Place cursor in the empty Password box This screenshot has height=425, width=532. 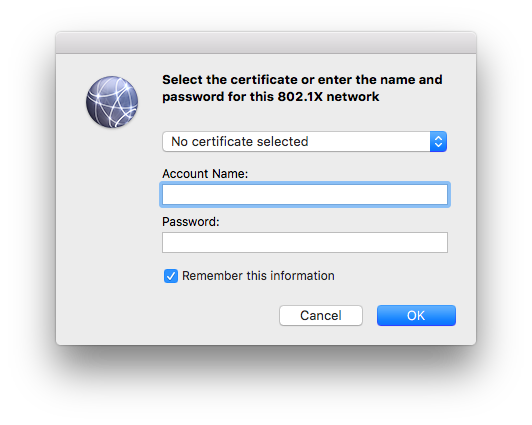305,243
